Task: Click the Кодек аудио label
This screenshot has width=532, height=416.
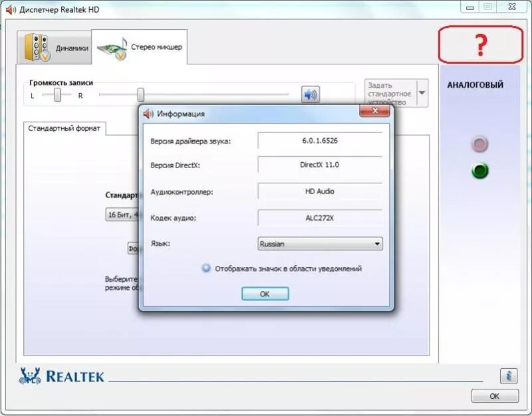Action: (173, 218)
